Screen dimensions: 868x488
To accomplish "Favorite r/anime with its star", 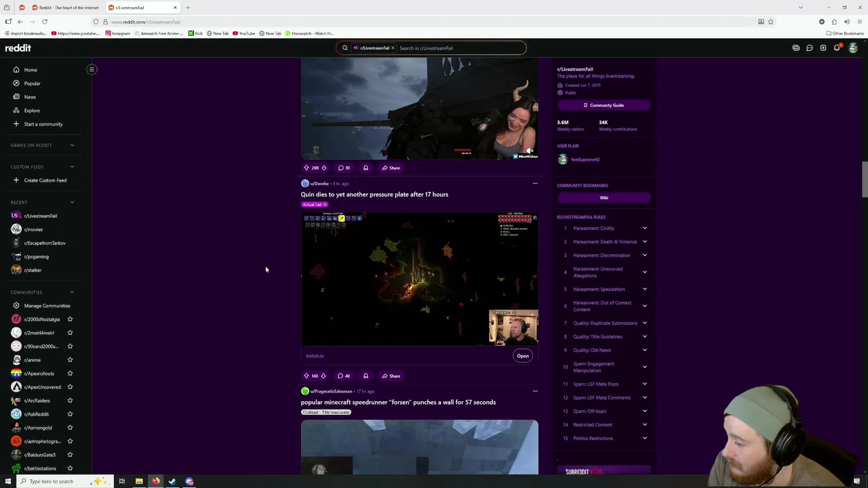I will point(70,360).
